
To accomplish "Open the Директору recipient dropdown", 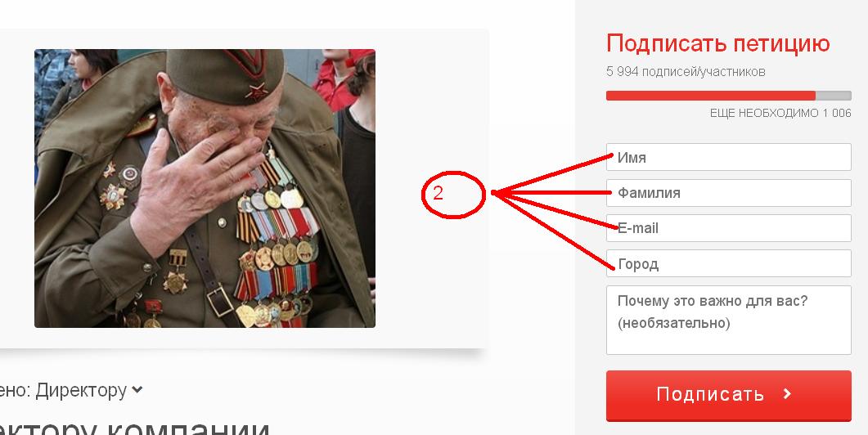I will click(71, 391).
